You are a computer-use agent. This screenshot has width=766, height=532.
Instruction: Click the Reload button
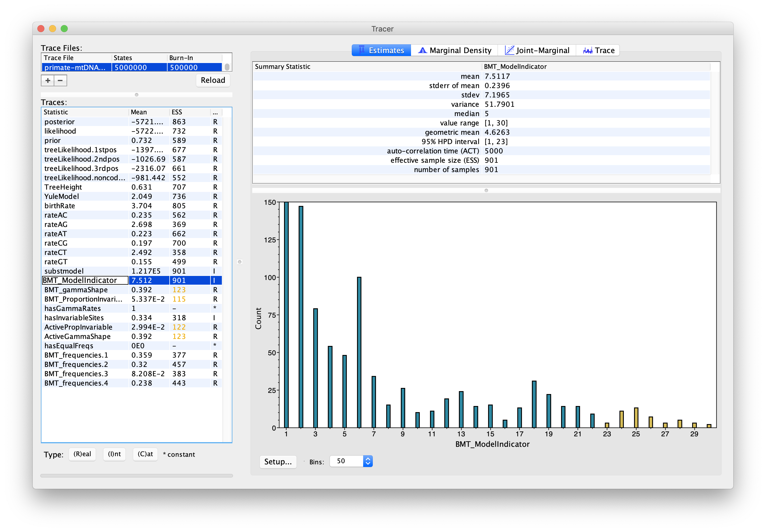[213, 80]
